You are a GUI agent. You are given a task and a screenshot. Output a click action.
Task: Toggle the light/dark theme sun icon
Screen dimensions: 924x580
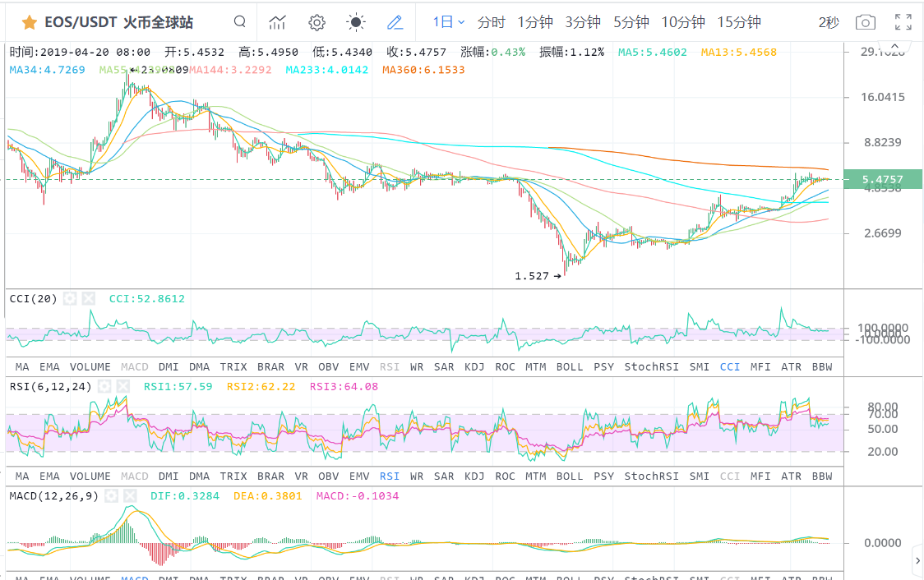pos(356,22)
